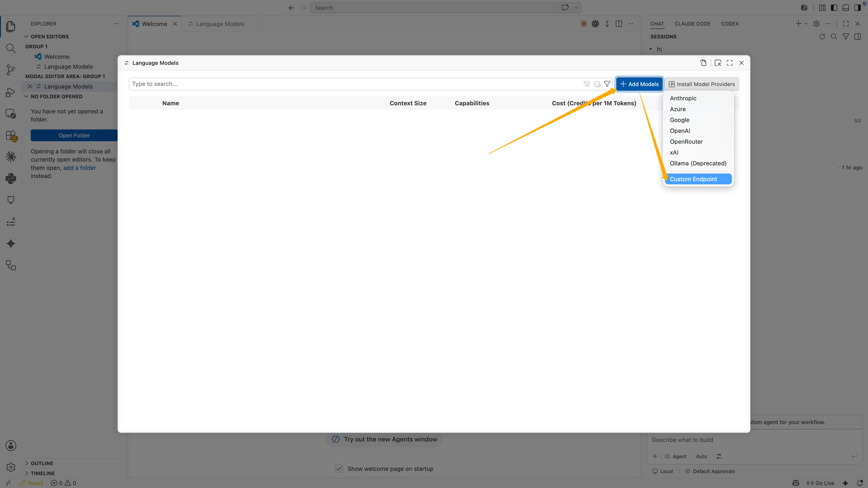Refresh the chat sessions list

point(822,36)
